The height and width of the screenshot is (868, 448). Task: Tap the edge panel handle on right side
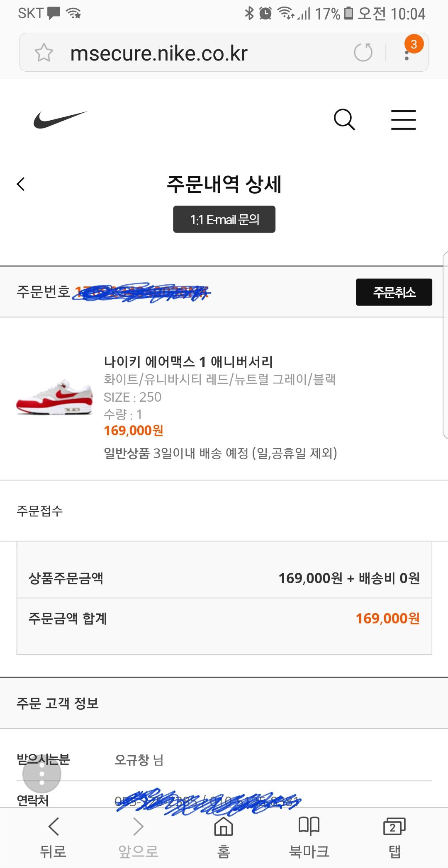(445, 344)
